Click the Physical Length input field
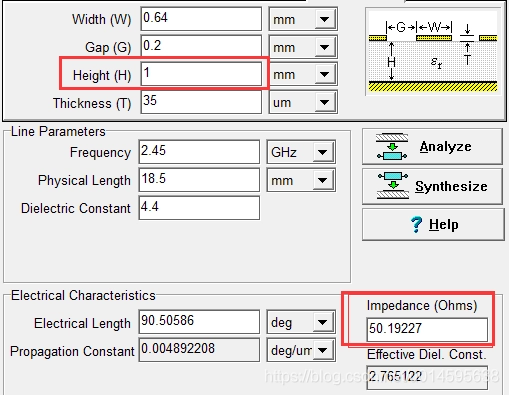 [x=199, y=180]
